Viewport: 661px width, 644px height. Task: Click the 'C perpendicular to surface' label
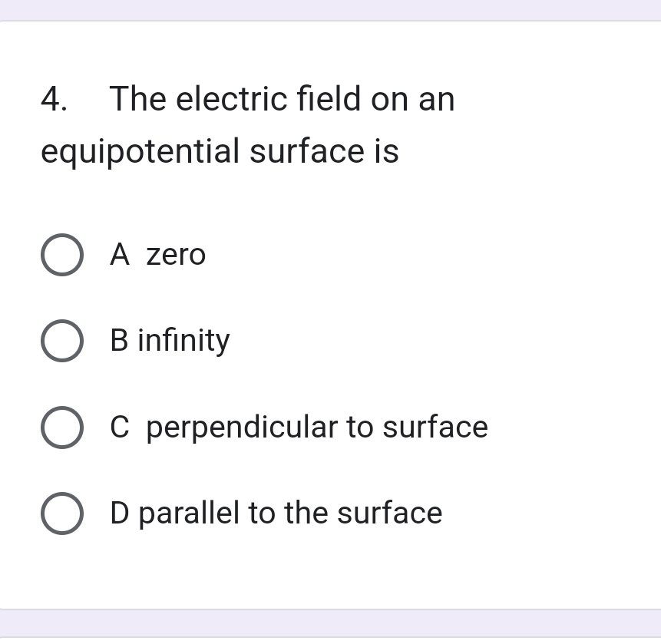coord(299,428)
